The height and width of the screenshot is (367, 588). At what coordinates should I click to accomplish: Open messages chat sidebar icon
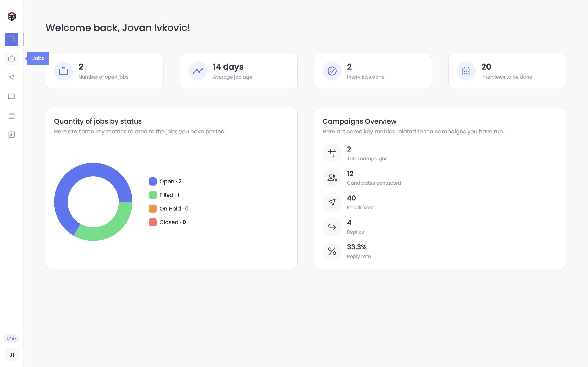(11, 97)
